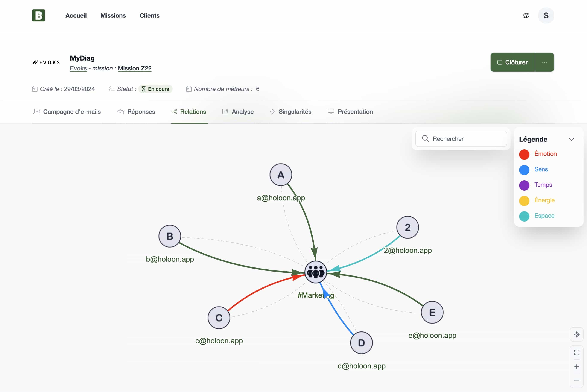This screenshot has height=392, width=587.
Task: Open the chat help bubble icon
Action: pos(526,15)
